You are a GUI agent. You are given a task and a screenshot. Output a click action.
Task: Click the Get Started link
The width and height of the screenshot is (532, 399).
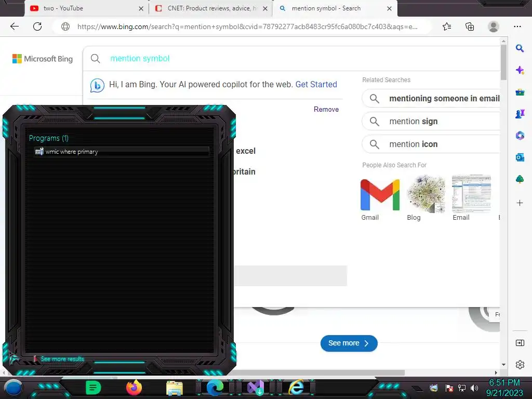(x=316, y=84)
